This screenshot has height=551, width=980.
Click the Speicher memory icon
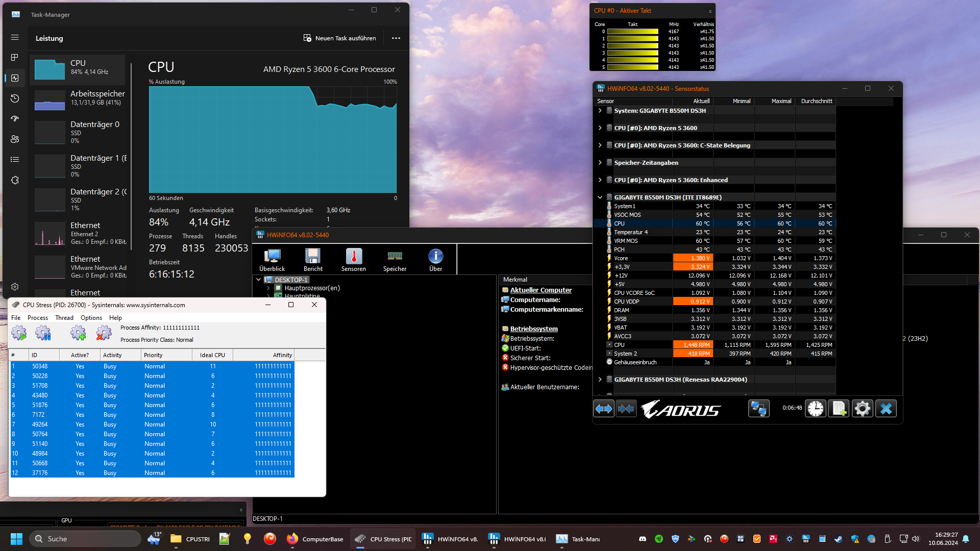pyautogui.click(x=395, y=260)
